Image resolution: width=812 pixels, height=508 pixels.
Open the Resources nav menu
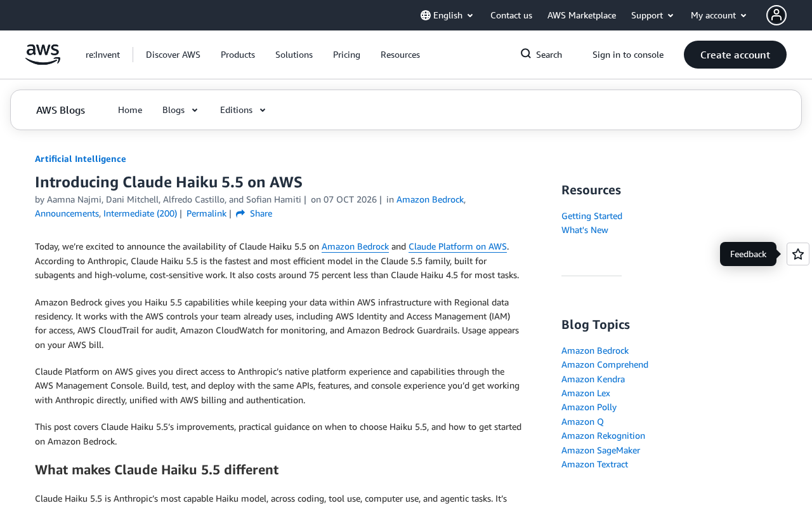[400, 55]
